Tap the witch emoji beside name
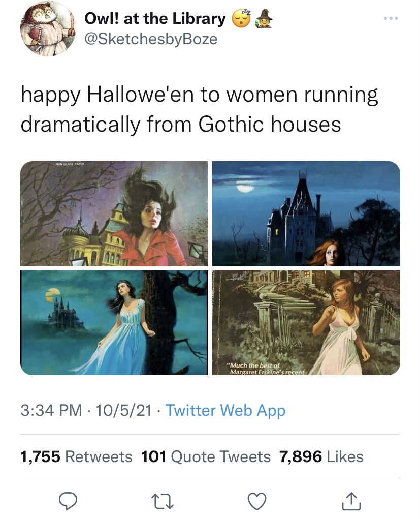Screen dimensions: 420x519 pos(264,19)
